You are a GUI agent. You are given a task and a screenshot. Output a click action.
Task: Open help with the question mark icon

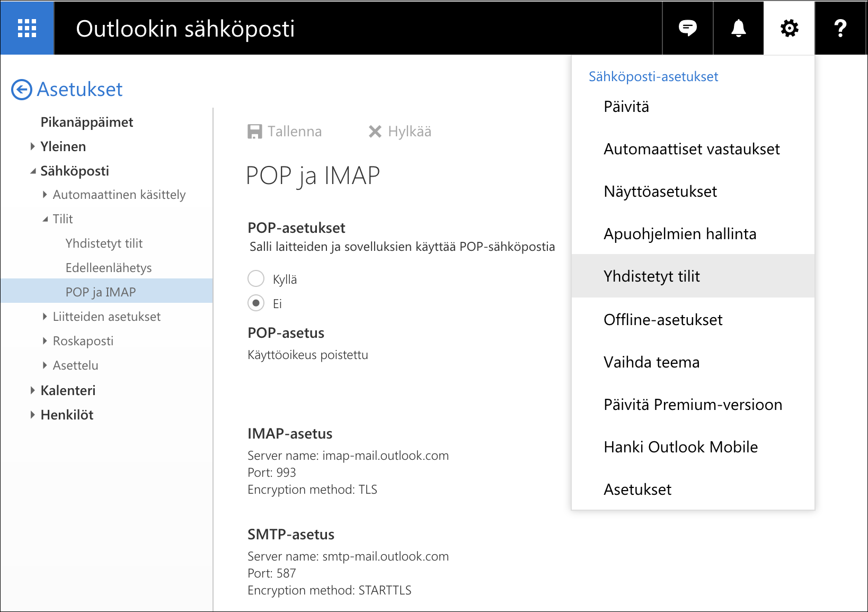(x=840, y=28)
